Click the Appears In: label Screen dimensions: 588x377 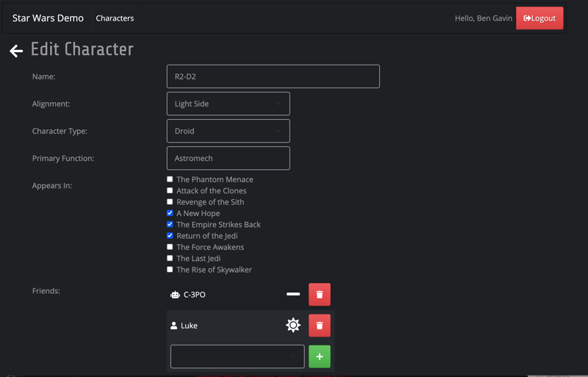[51, 186]
